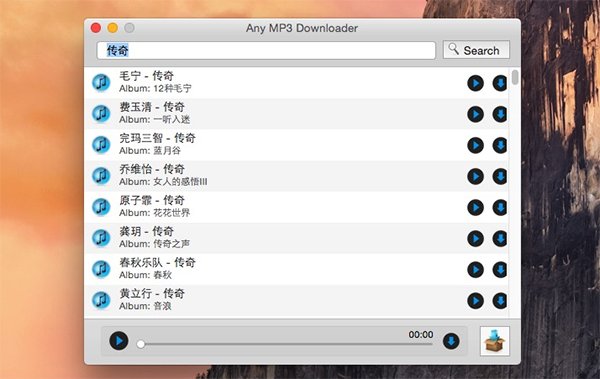Click album text 春秋

(162, 275)
